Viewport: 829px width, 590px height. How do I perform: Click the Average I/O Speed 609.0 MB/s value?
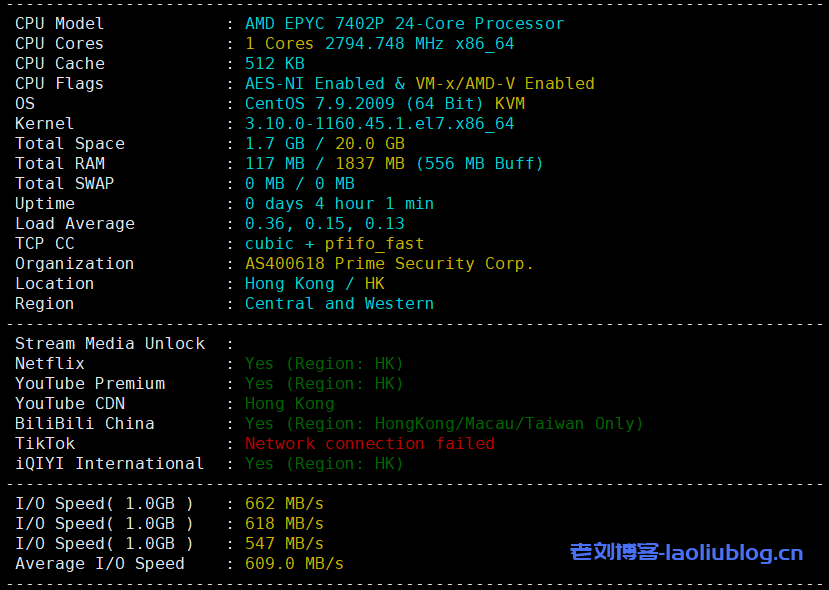294,563
